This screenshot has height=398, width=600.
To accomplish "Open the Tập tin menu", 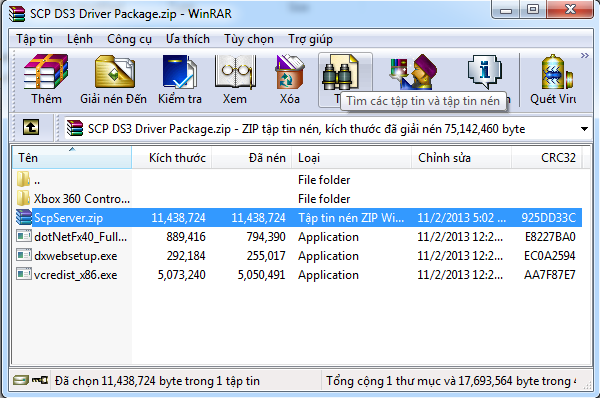I will pos(34,39).
